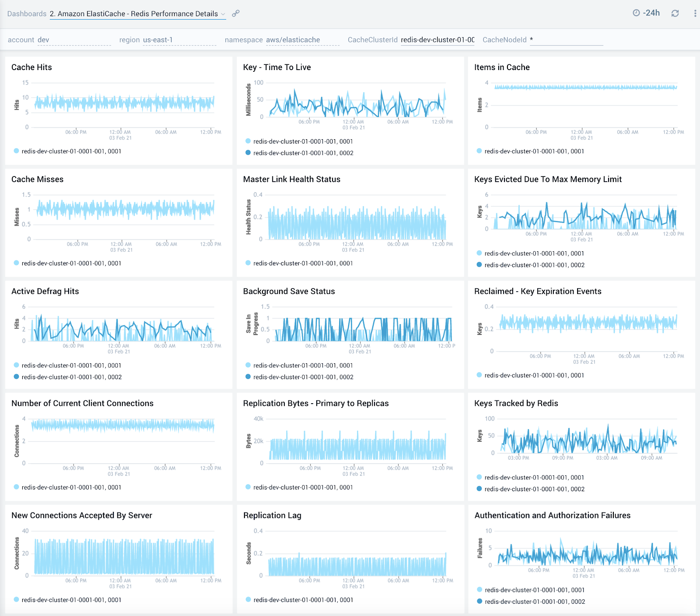The height and width of the screenshot is (616, 700).
Task: Click the Cache Misses panel title
Action: tap(37, 179)
